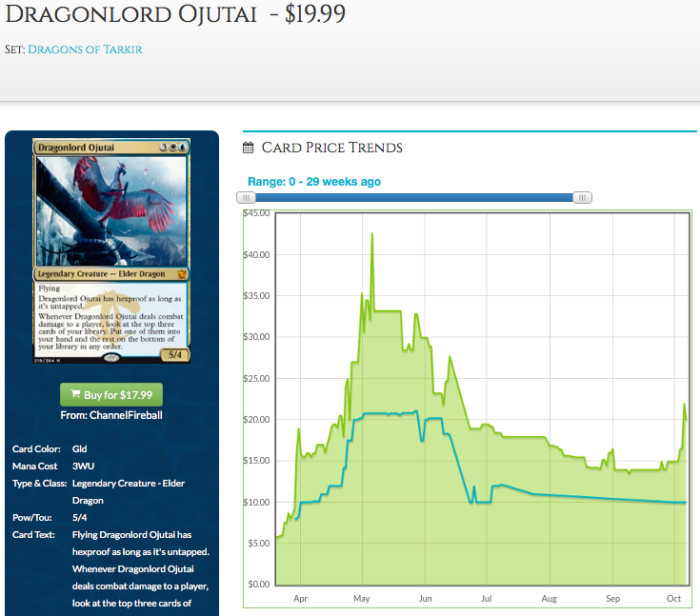Click the Dragonlord Ojutai - $19.99 page title
Image resolution: width=700 pixels, height=616 pixels.
point(175,14)
